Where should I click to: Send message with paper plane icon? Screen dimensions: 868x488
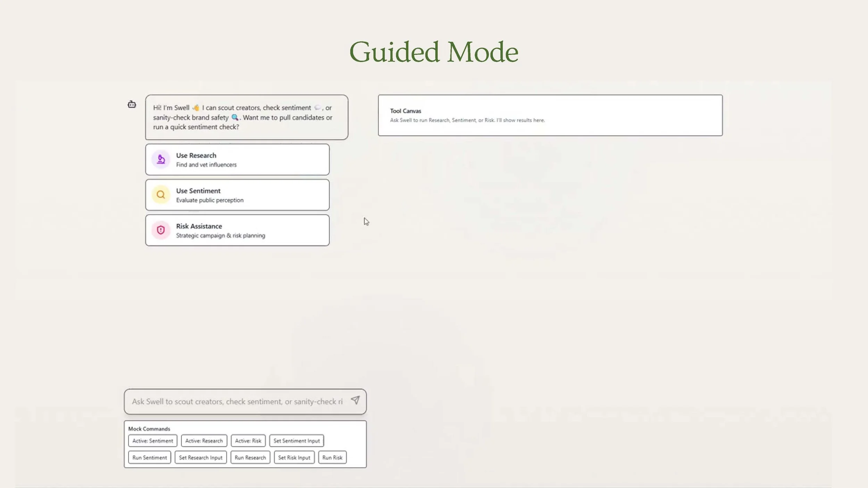(x=355, y=400)
